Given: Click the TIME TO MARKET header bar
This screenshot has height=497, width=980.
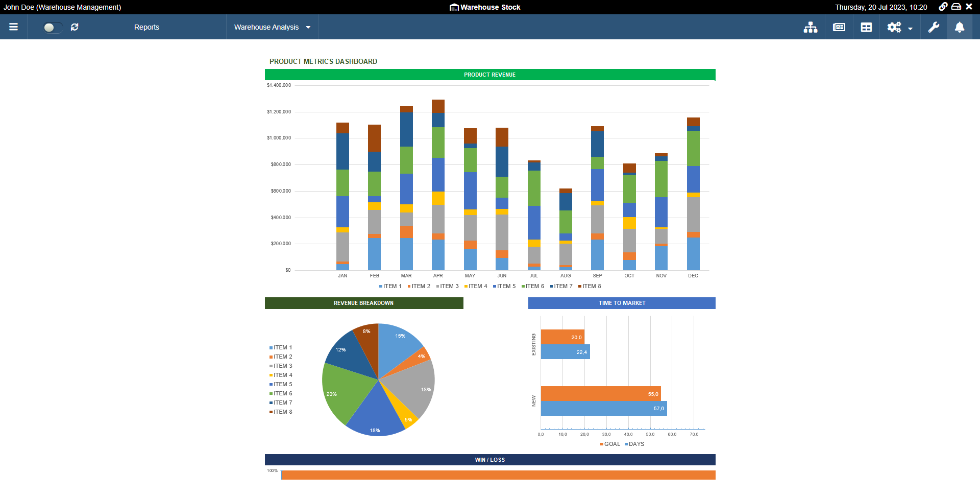Looking at the screenshot, I should pyautogui.click(x=621, y=303).
